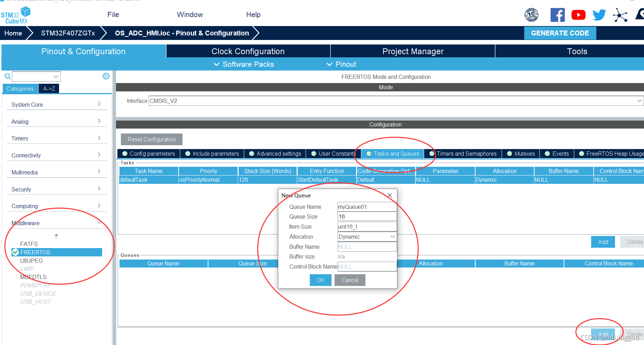Open the peripheral search combo box
Screen dimensions: 644x345
point(36,76)
